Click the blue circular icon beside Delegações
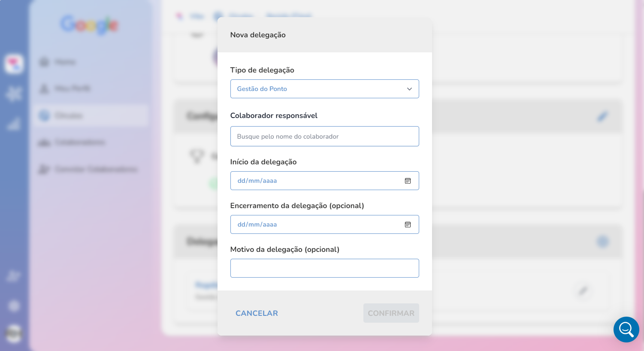This screenshot has height=351, width=644. [603, 242]
